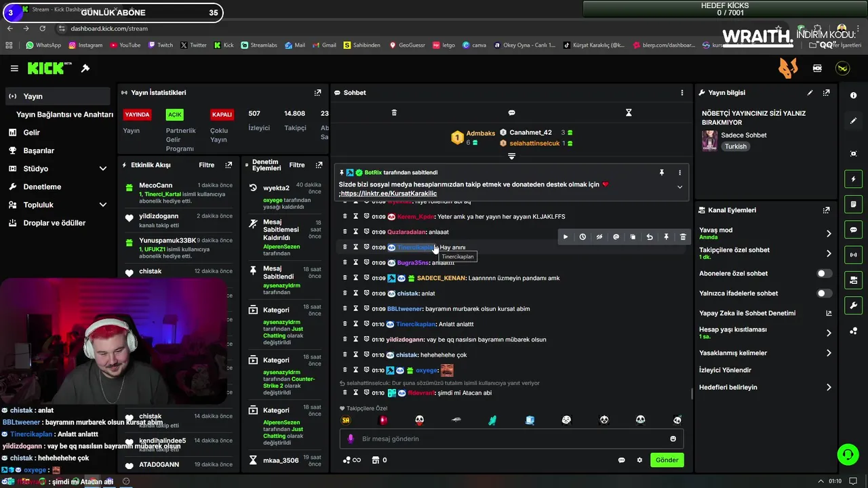Open chat settings gear near Gönder
This screenshot has width=868, height=488.
pos(639,460)
